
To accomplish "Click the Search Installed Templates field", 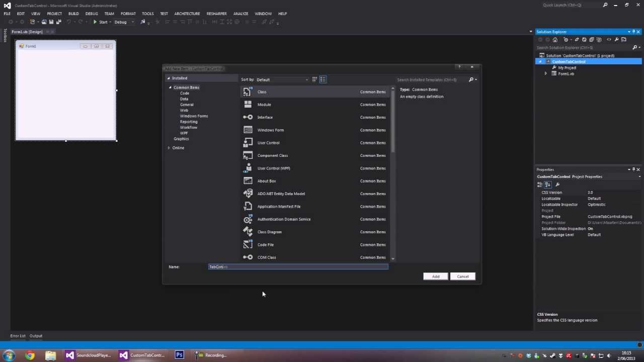I will pos(432,79).
